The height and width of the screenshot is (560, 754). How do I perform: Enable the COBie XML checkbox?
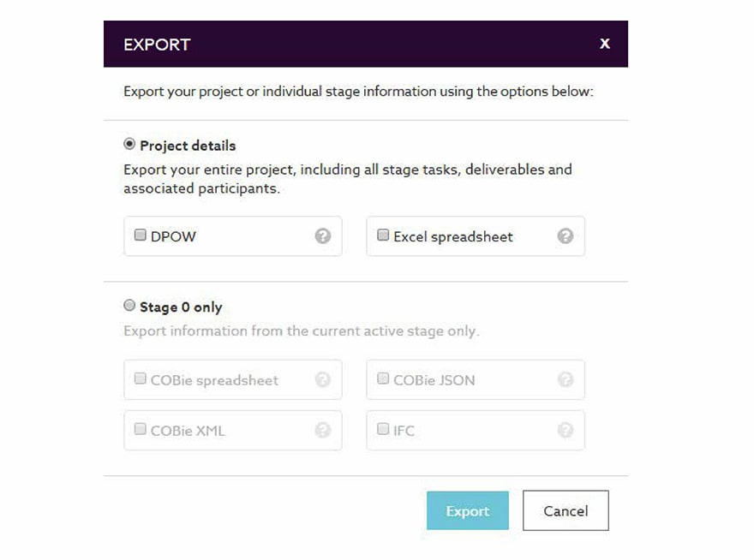(141, 429)
